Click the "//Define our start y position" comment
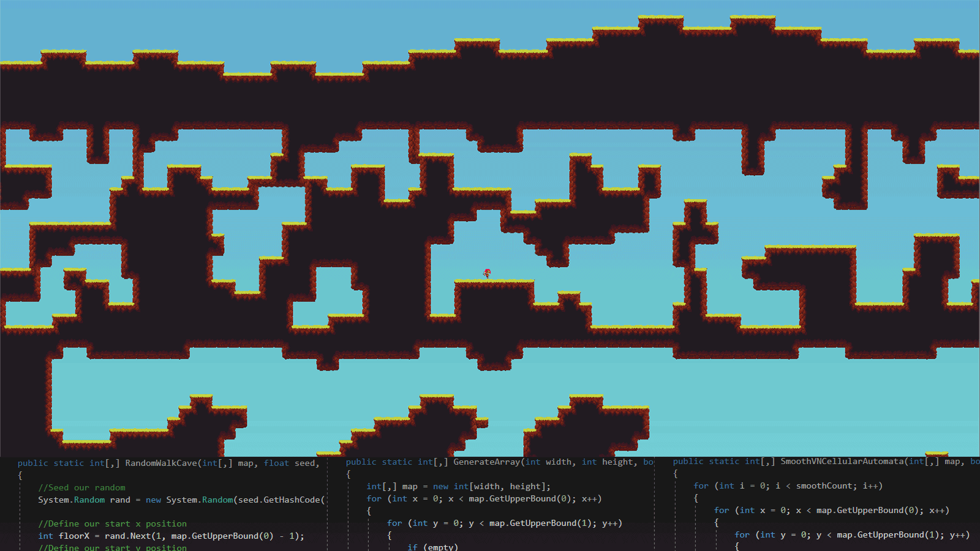Viewport: 980px width, 551px height. [112, 547]
